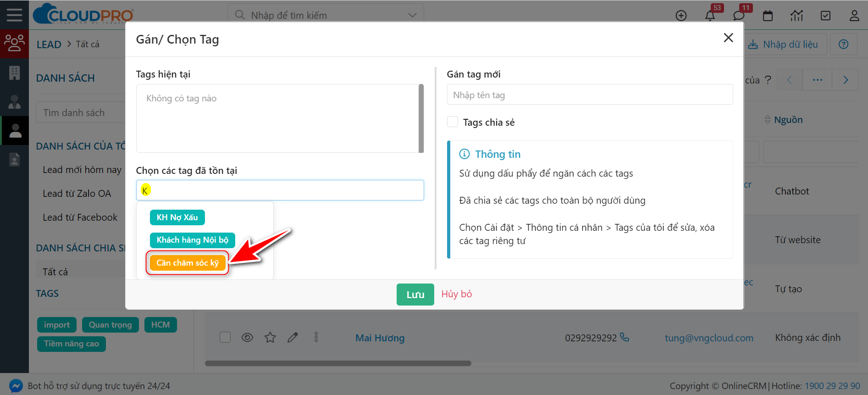The image size is (868, 395).
Task: Open the hamburger main menu
Action: [14, 15]
